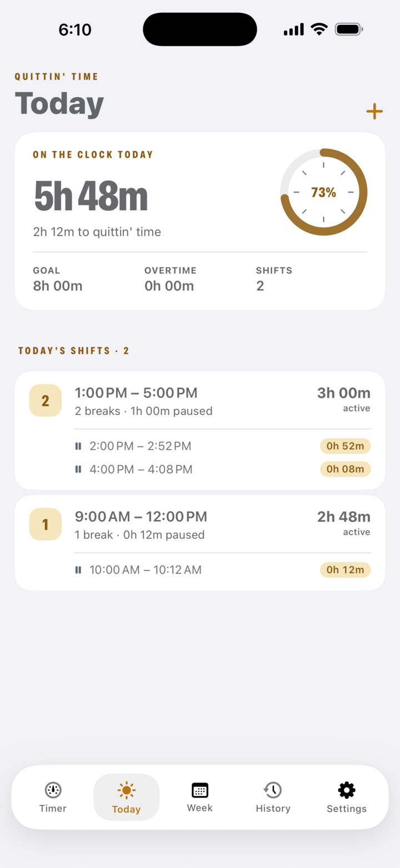The width and height of the screenshot is (400, 868).
Task: Tap the 8h 00m goal value
Action: tap(58, 286)
